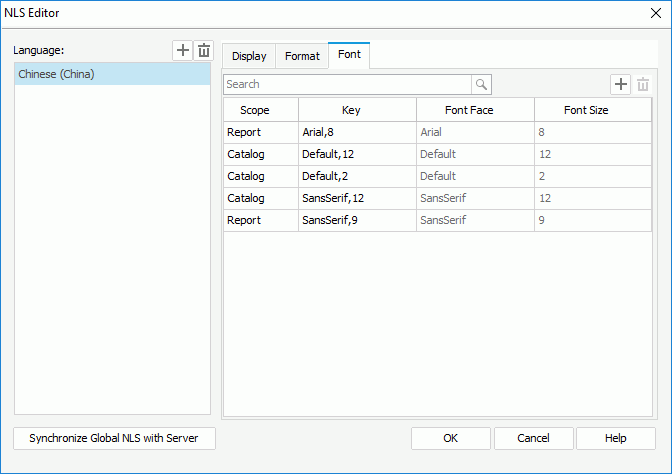The image size is (672, 474).
Task: Open Help for the NLS Editor
Action: 615,438
